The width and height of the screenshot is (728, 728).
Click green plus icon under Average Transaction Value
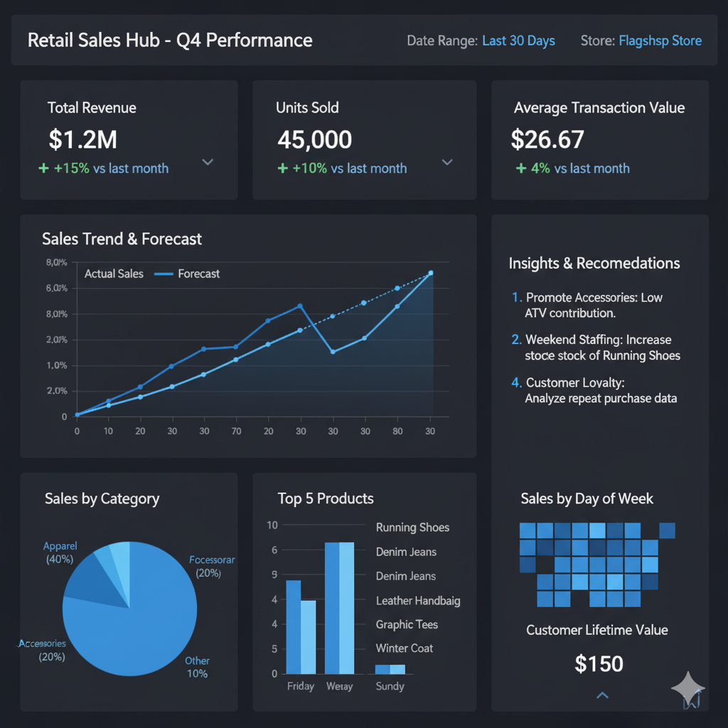(522, 168)
